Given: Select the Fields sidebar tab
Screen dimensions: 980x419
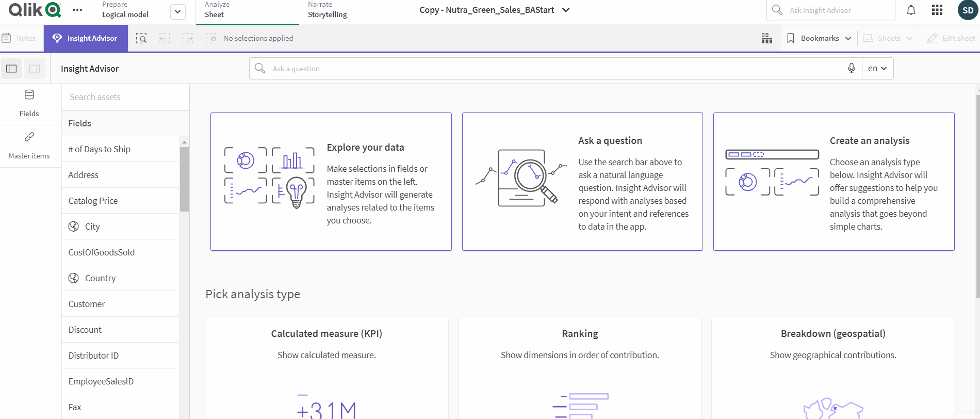Looking at the screenshot, I should click(29, 104).
